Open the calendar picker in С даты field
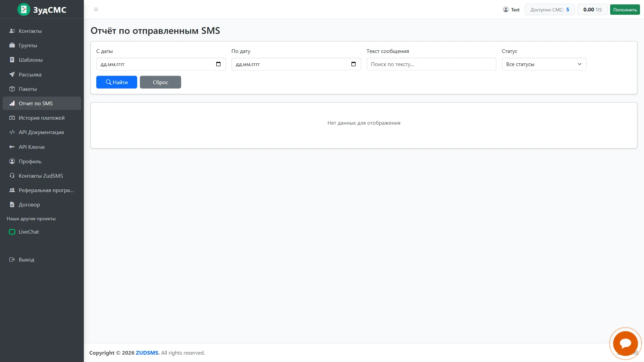644x362 pixels. click(218, 64)
